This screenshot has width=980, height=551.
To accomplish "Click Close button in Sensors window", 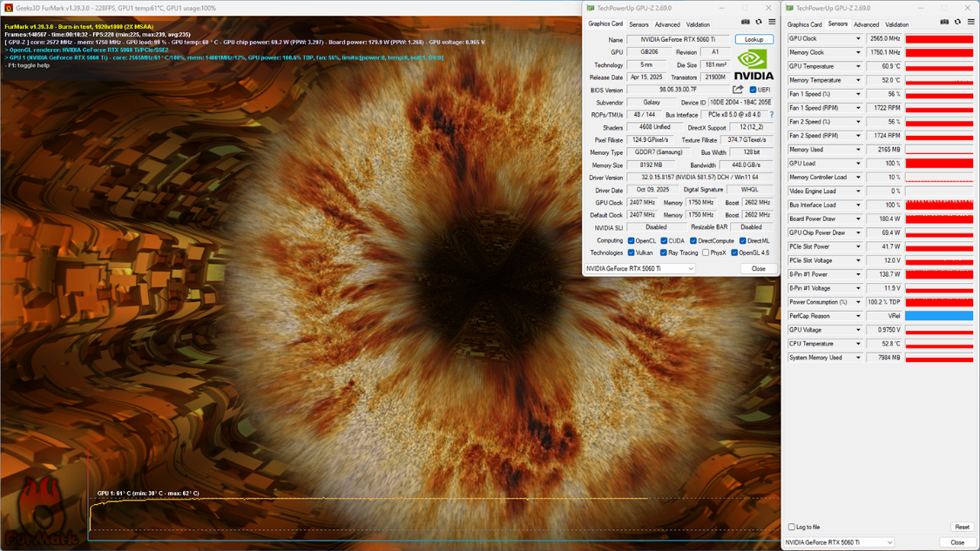I will (956, 542).
